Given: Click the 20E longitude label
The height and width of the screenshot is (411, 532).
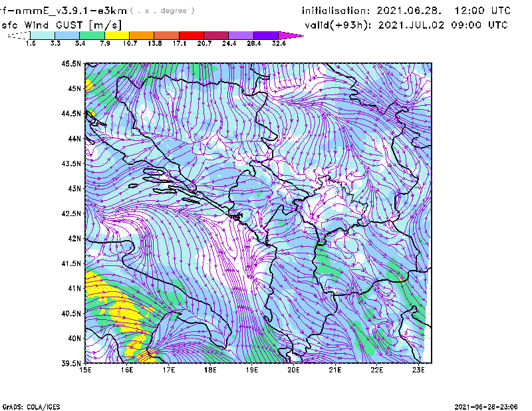Looking at the screenshot, I should point(293,370).
